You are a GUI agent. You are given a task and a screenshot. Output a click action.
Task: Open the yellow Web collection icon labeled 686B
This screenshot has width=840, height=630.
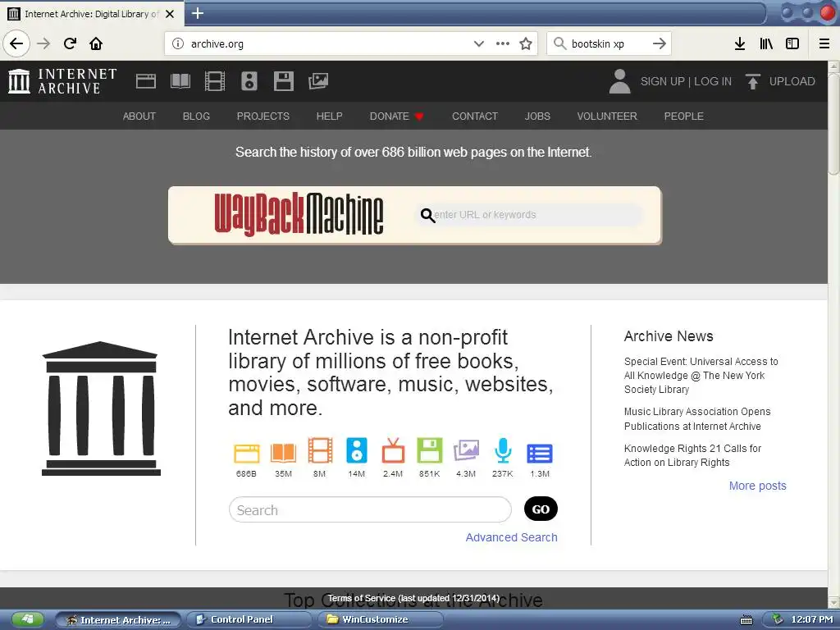(246, 453)
